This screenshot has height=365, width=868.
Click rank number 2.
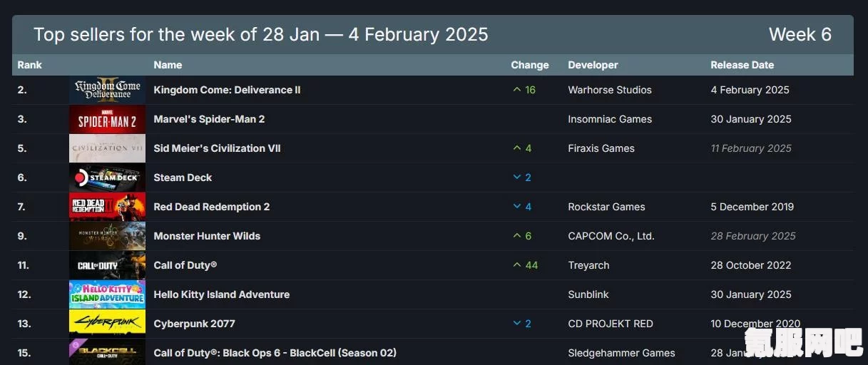(x=22, y=90)
